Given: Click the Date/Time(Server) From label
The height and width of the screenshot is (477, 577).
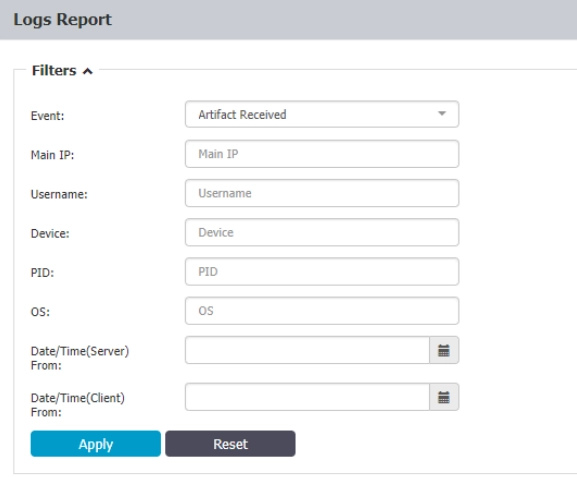Looking at the screenshot, I should pos(80,358).
